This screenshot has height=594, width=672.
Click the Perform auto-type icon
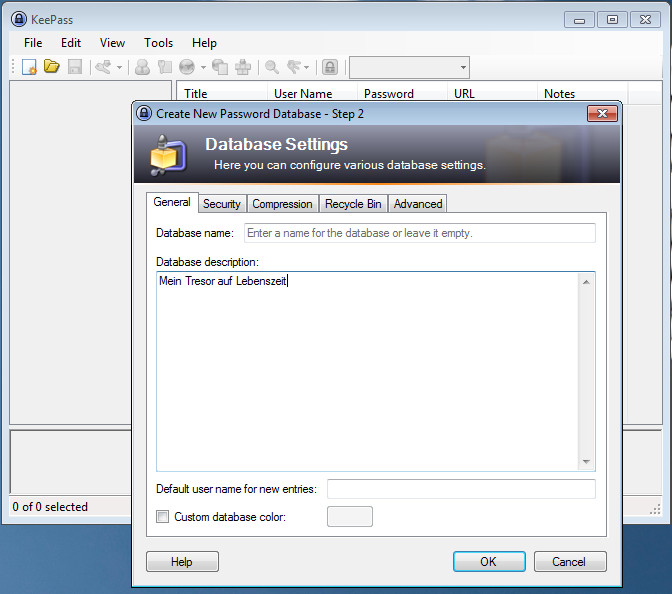coord(243,67)
